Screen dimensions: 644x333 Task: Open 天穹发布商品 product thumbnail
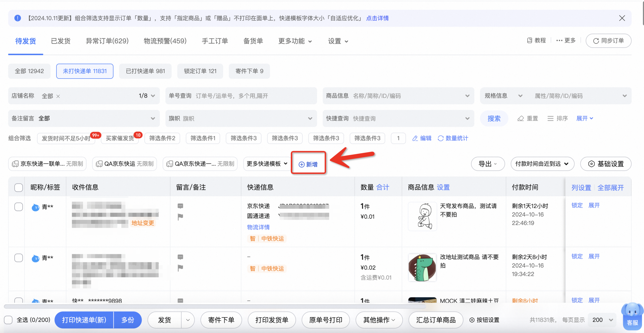(422, 216)
